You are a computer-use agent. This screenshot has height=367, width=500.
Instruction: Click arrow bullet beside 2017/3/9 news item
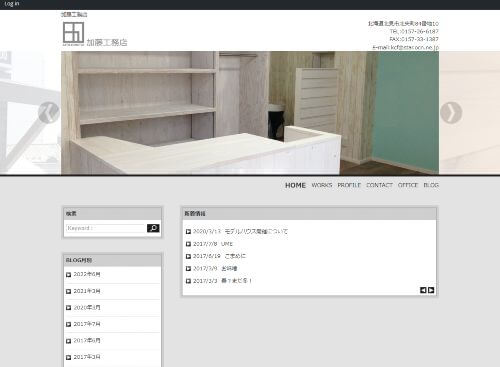coord(188,269)
